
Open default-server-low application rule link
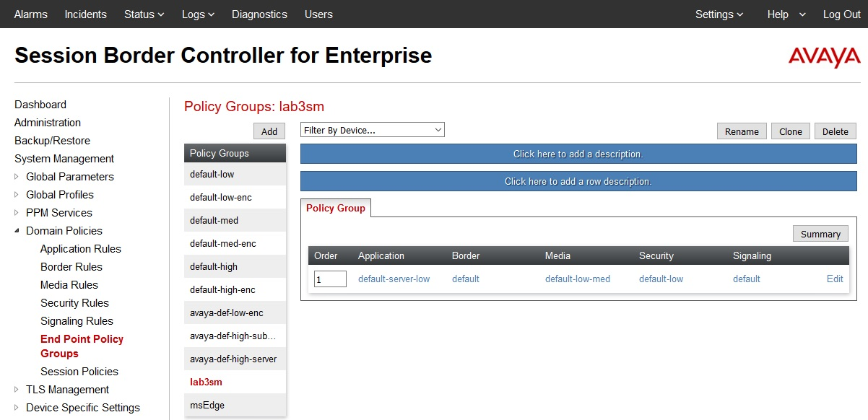pyautogui.click(x=394, y=279)
